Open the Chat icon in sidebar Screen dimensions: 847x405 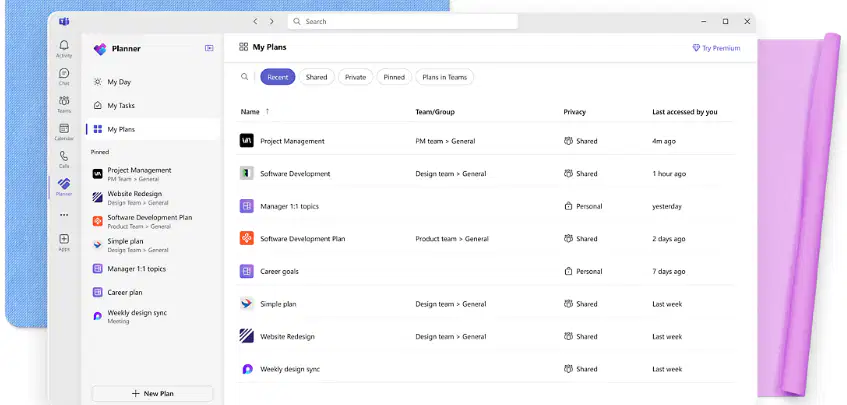pyautogui.click(x=64, y=73)
